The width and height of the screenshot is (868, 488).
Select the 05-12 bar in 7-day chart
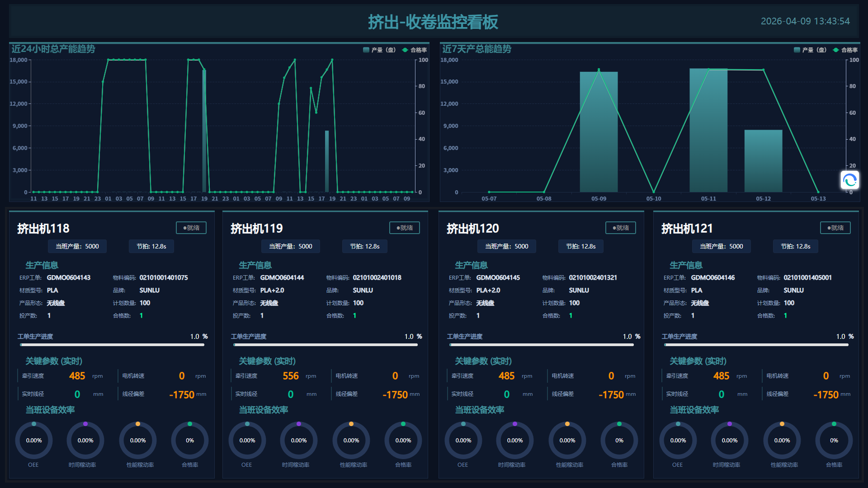[763, 161]
